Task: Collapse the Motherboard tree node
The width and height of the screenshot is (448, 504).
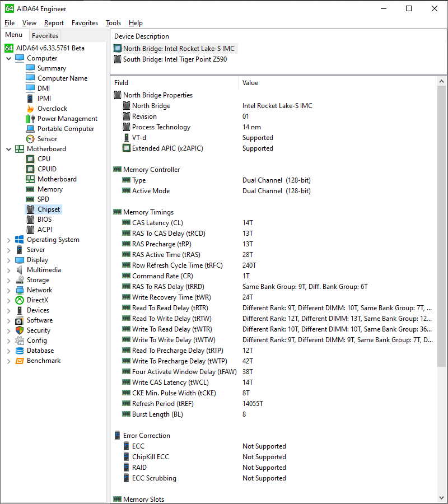Action: tap(8, 149)
